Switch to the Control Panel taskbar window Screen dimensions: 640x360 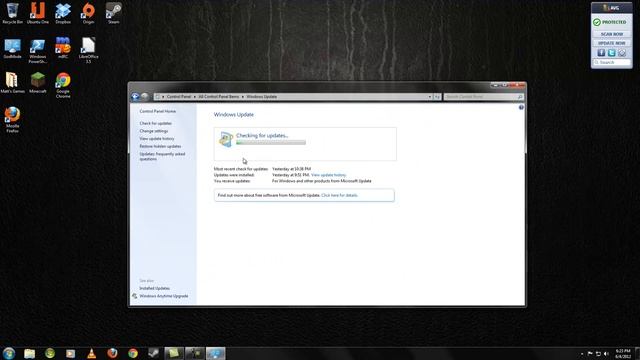tap(216, 353)
